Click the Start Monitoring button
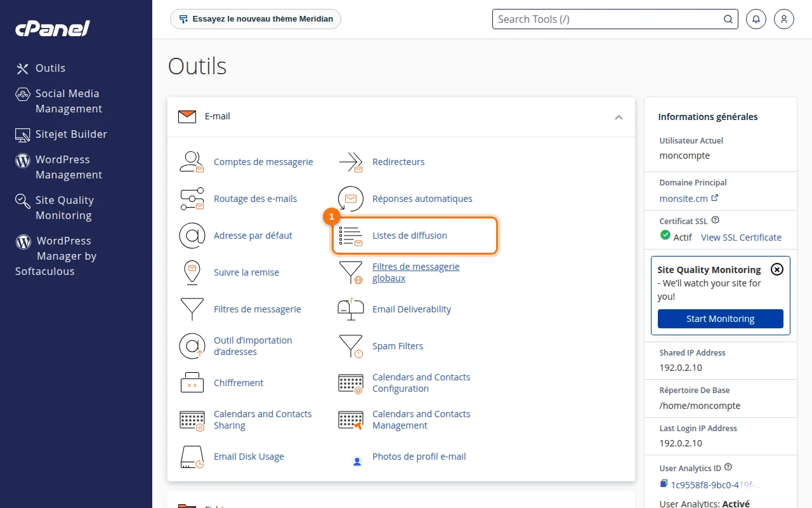This screenshot has width=812, height=508. click(721, 319)
